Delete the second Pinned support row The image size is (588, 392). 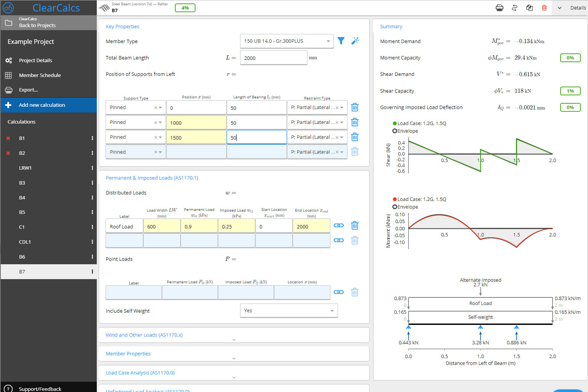point(355,122)
